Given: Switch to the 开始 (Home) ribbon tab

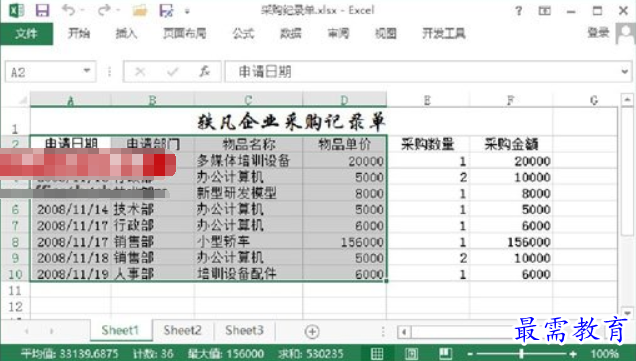Looking at the screenshot, I should coord(79,33).
